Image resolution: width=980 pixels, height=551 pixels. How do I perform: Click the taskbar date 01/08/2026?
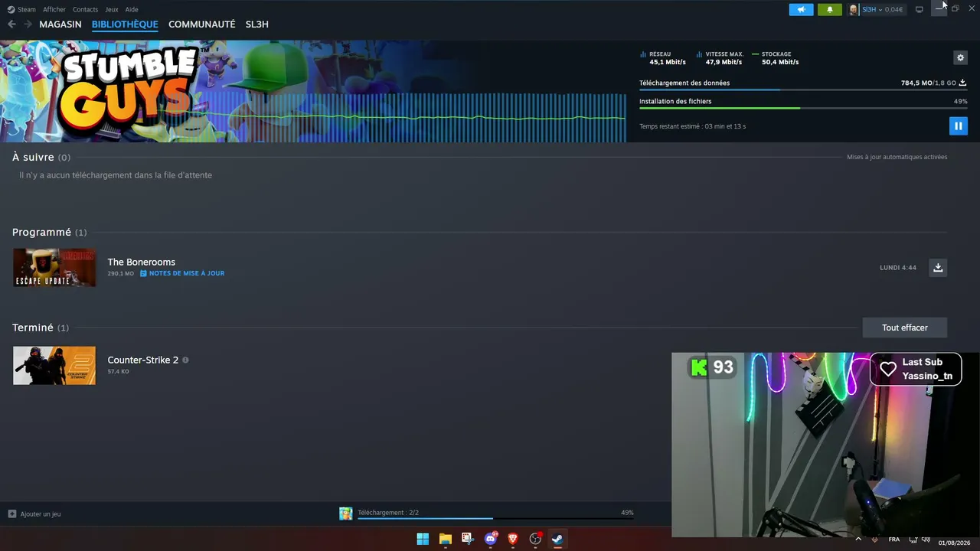pyautogui.click(x=954, y=543)
